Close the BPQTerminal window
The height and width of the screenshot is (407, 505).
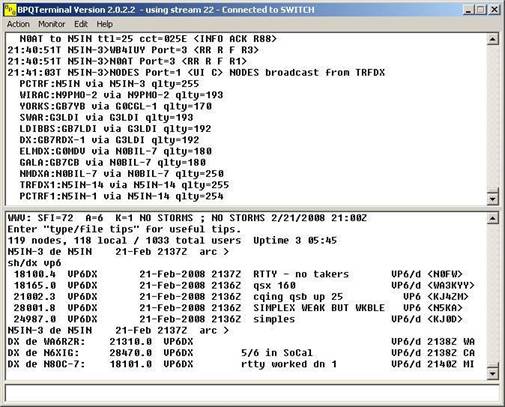point(494,10)
